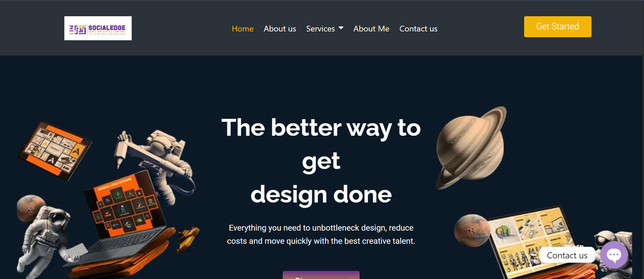644x279 pixels.
Task: Click the orange tablet portfolio image
Action: [x=55, y=150]
